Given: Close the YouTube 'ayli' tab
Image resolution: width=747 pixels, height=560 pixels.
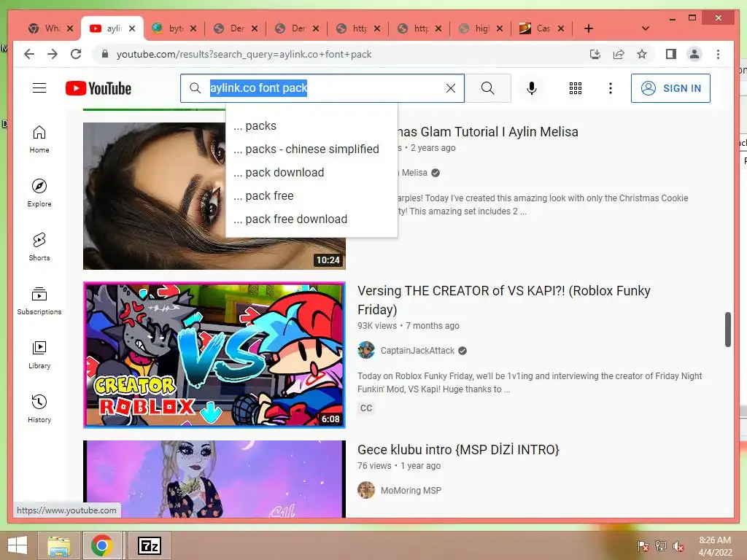Looking at the screenshot, I should (x=132, y=28).
